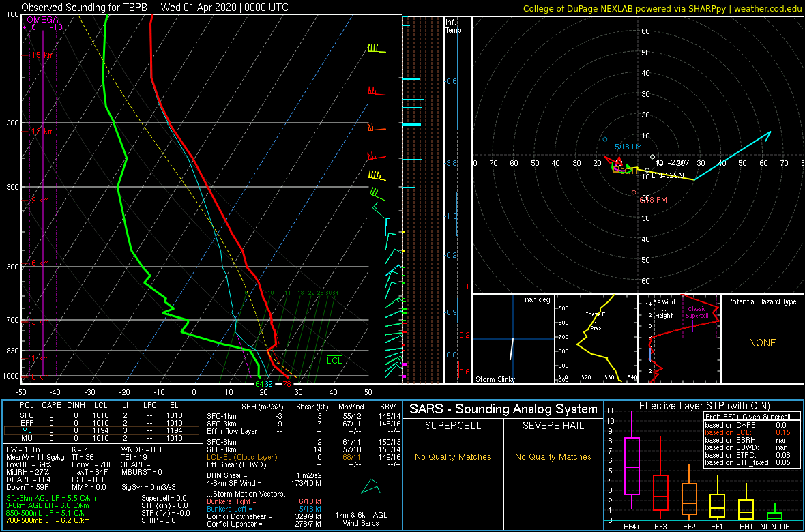The width and height of the screenshot is (805, 532).
Task: Click the 'Bunkers Right =' storm motion entry
Action: (x=264, y=501)
